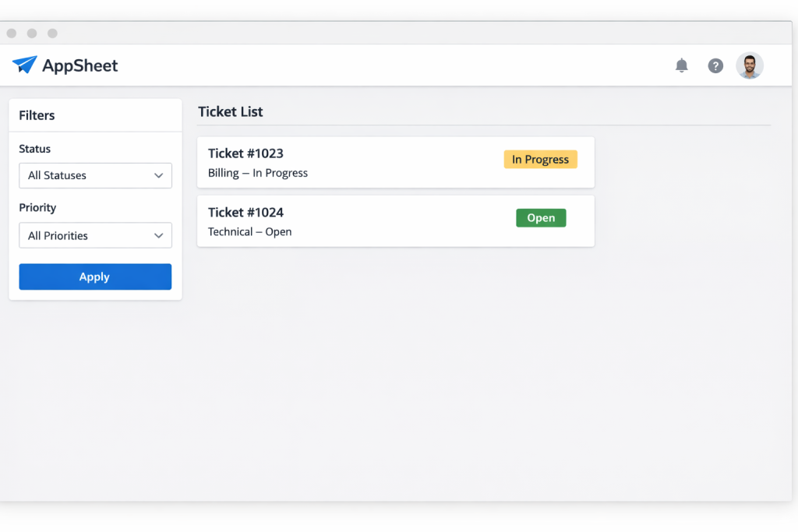The height and width of the screenshot is (532, 798).
Task: Click the chevron on Status dropdown
Action: 159,175
